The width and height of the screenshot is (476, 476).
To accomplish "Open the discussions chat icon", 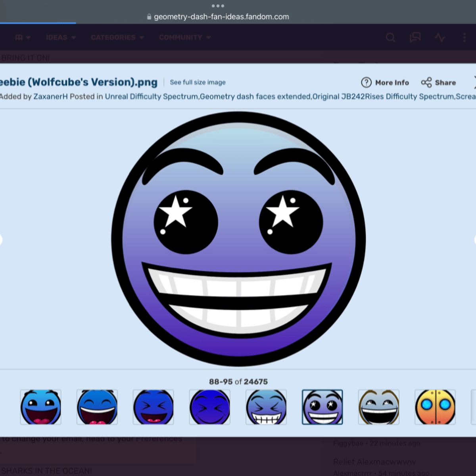I will tap(415, 38).
